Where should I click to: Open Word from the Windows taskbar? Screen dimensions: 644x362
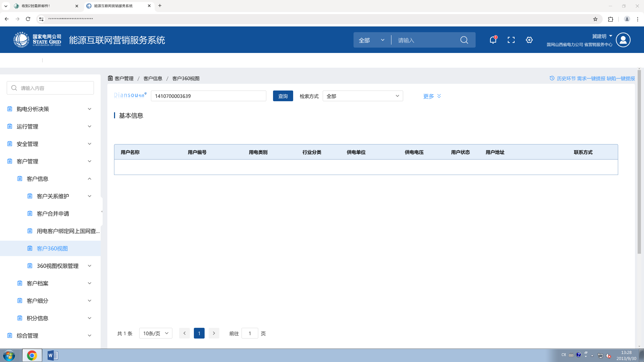pos(53,355)
